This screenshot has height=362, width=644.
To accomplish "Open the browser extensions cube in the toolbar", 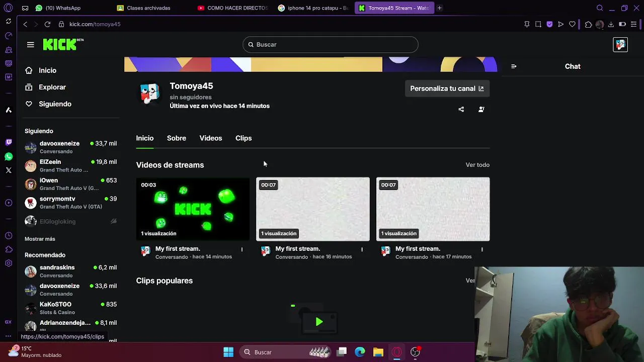I will pos(588,24).
